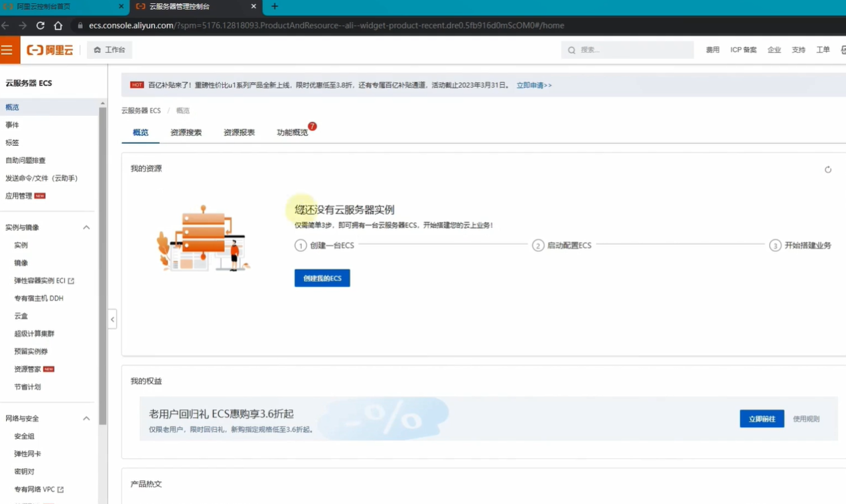The height and width of the screenshot is (504, 846).
Task: Click the site lock icon in the address bar
Action: (80, 25)
